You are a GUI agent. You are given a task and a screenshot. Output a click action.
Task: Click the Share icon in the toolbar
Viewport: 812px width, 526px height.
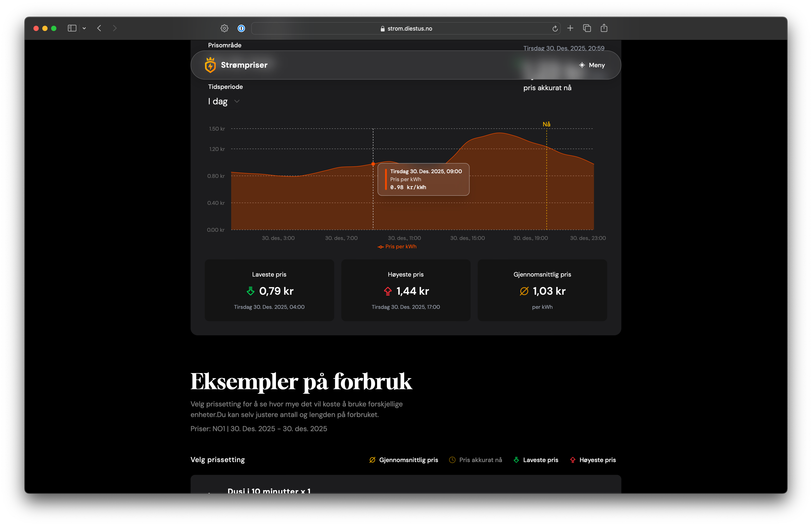pyautogui.click(x=604, y=28)
